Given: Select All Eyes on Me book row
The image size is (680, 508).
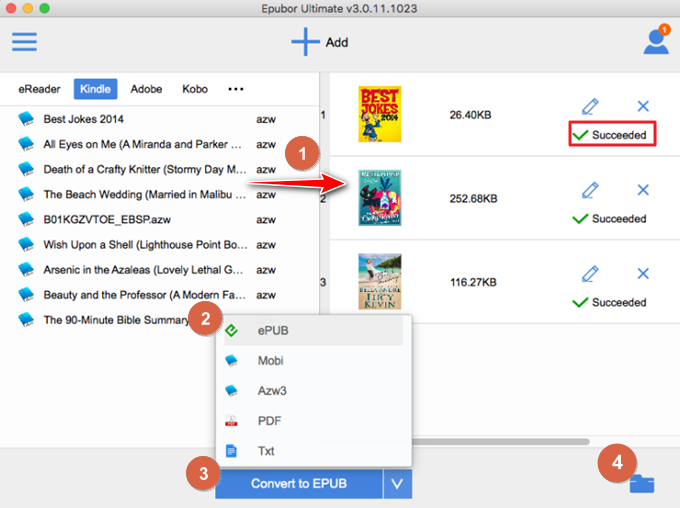Looking at the screenshot, I should pyautogui.click(x=160, y=144).
